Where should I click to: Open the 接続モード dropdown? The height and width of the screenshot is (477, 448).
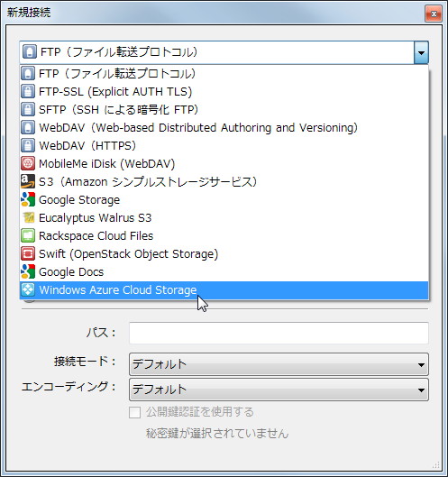tap(279, 364)
